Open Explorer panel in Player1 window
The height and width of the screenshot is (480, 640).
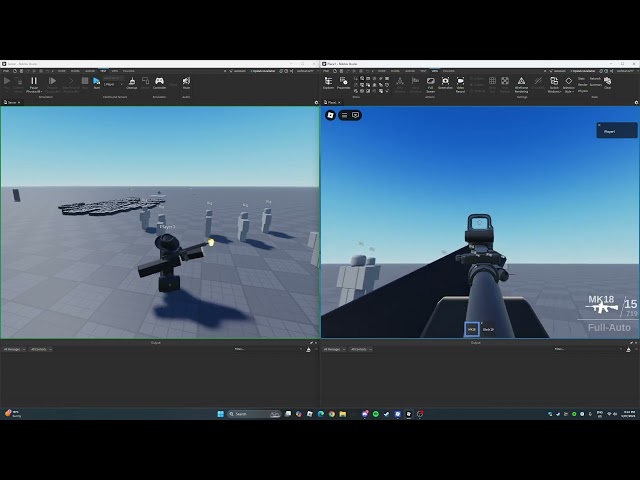[328, 83]
